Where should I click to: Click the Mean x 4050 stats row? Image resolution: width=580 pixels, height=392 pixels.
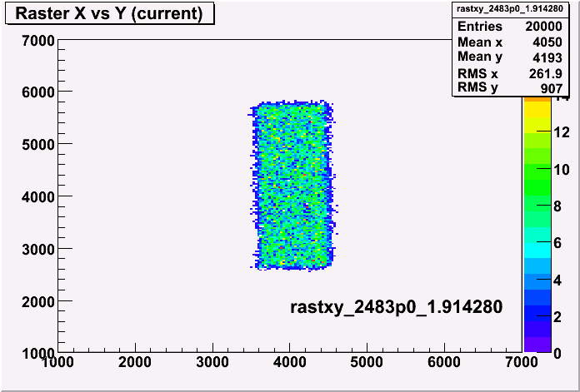[510, 42]
